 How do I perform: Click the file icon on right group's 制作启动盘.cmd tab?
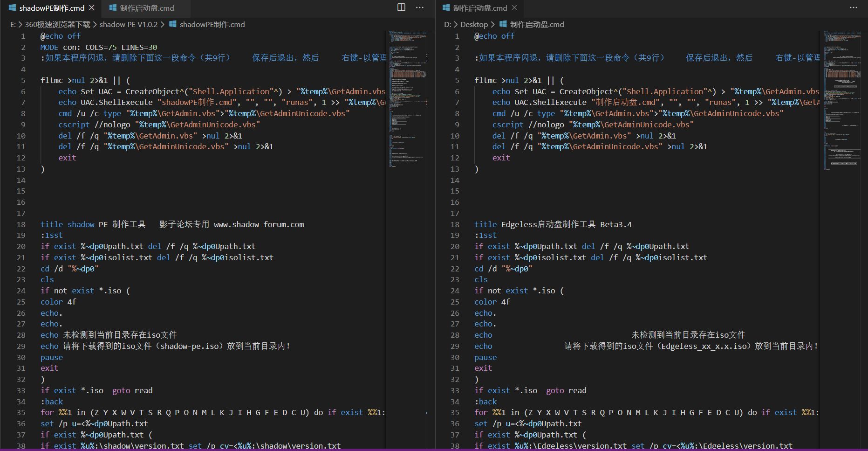pos(446,7)
